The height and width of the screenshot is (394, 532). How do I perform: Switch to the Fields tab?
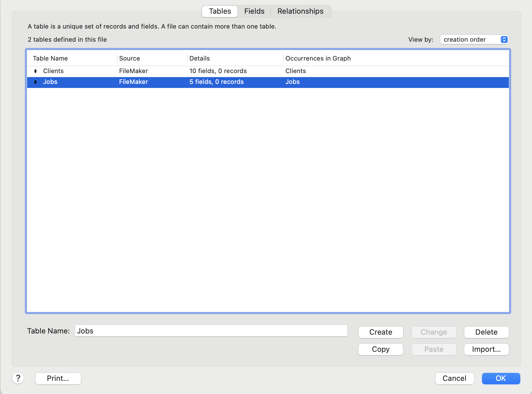tap(254, 11)
